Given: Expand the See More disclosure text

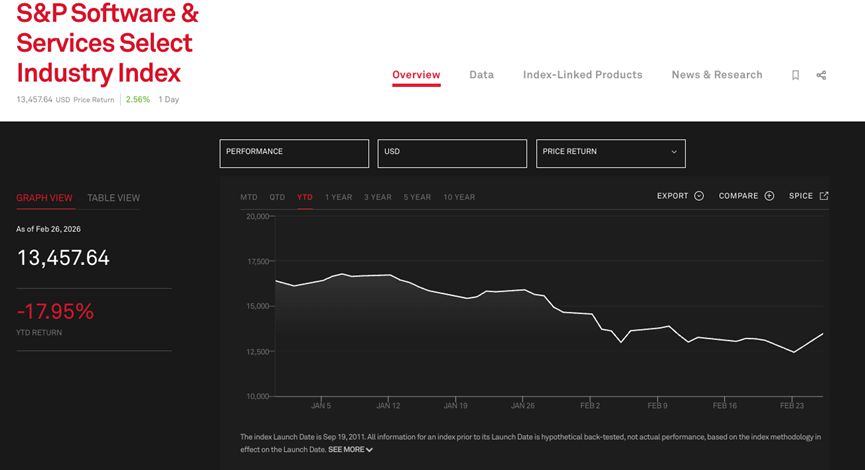Looking at the screenshot, I should tap(350, 450).
